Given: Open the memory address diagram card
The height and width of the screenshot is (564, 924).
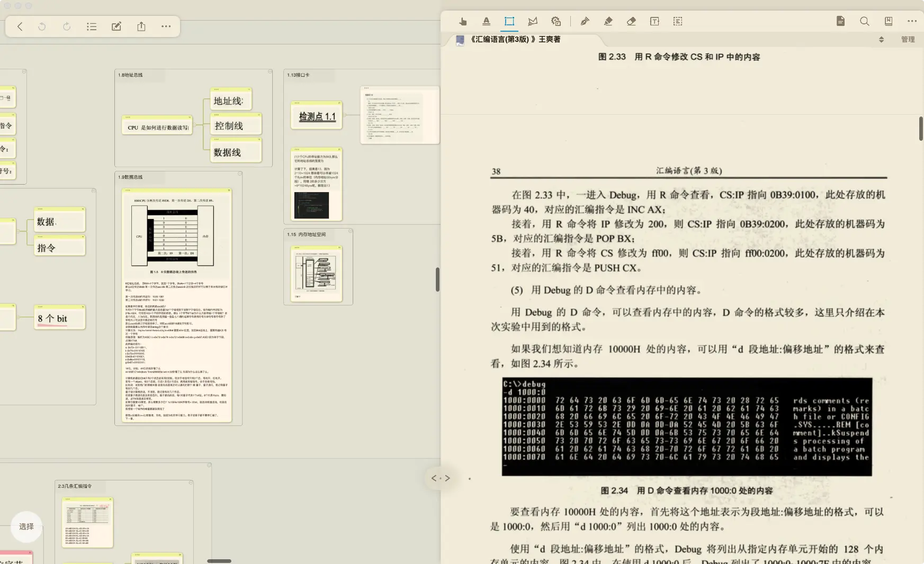Looking at the screenshot, I should click(317, 274).
